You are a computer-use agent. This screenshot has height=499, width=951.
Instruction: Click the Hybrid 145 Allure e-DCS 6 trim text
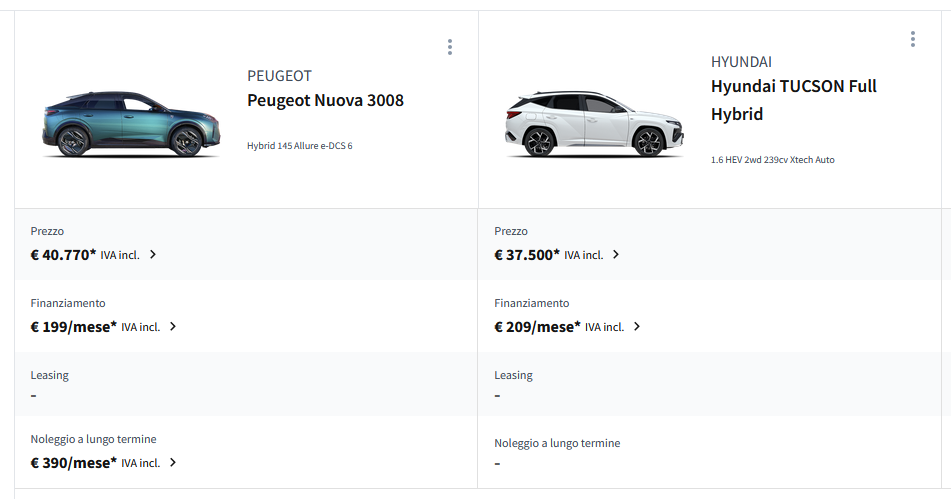click(299, 146)
